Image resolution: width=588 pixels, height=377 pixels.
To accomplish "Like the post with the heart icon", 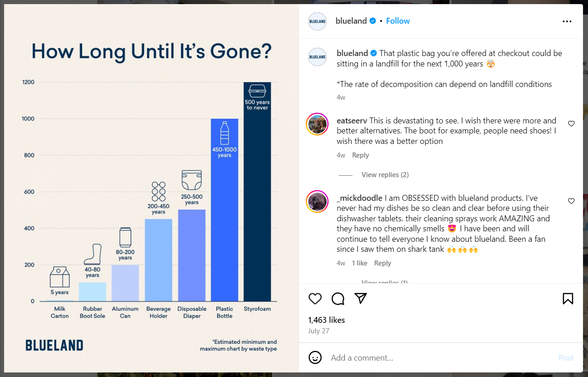I will 315,299.
